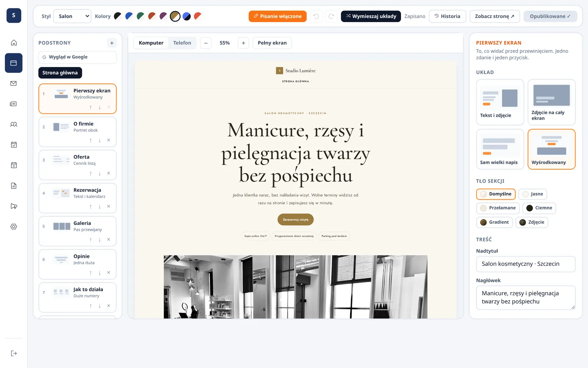The height and width of the screenshot is (368, 588).
Task: Open Historia version history
Action: click(x=447, y=16)
